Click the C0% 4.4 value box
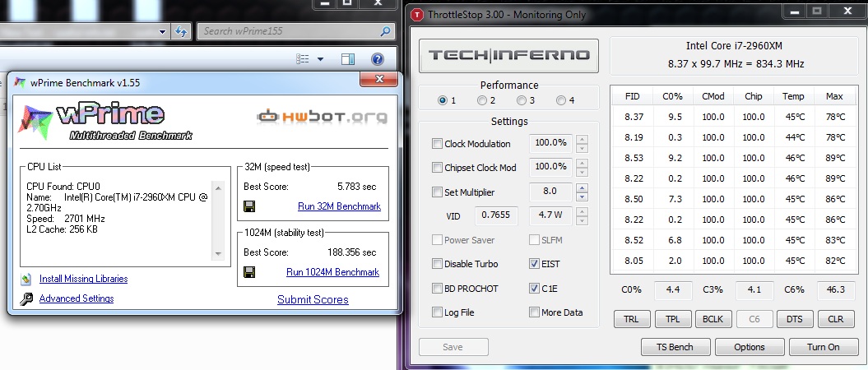 click(x=675, y=289)
